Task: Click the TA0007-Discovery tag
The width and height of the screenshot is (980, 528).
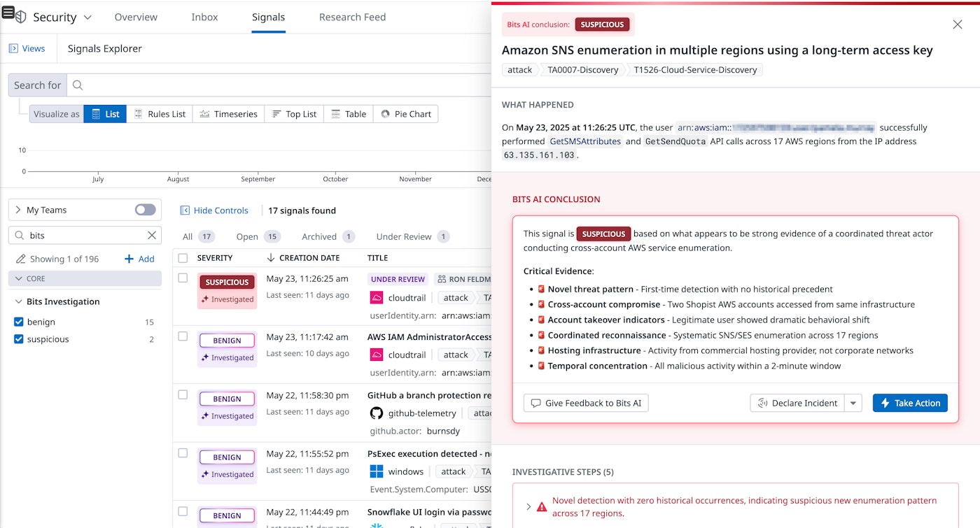Action: point(583,70)
